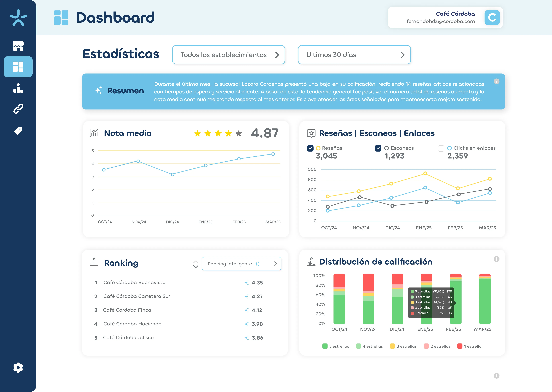Uncheck the Escaneos checkbox

click(x=378, y=148)
